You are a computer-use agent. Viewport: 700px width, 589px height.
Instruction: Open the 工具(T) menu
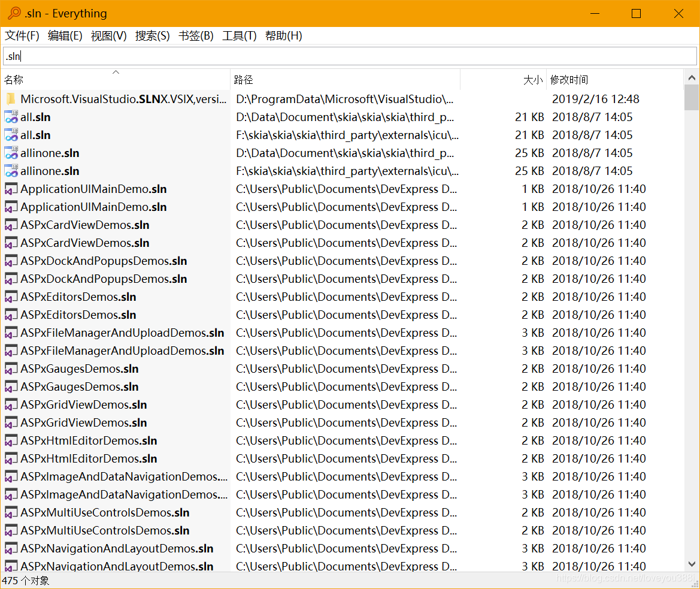click(240, 36)
